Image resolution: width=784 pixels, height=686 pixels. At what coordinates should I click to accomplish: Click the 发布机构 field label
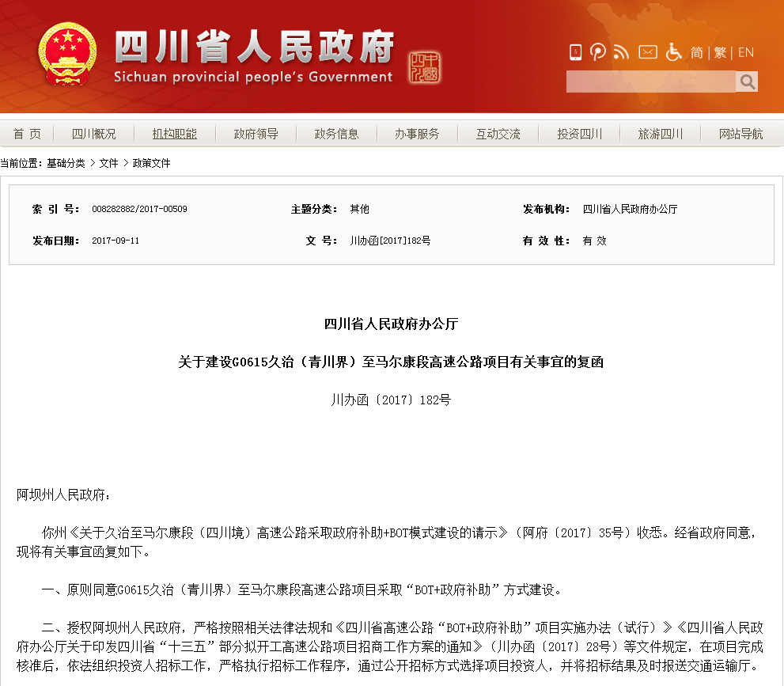[547, 209]
